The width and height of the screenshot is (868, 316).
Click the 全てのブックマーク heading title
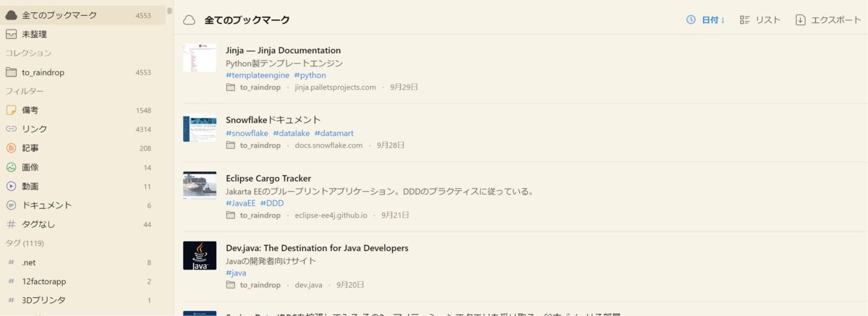(x=247, y=20)
